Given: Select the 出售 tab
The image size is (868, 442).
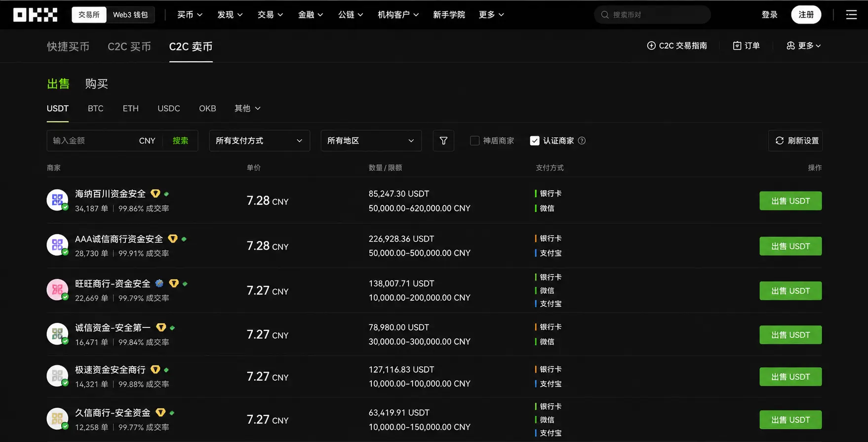Looking at the screenshot, I should (x=58, y=83).
